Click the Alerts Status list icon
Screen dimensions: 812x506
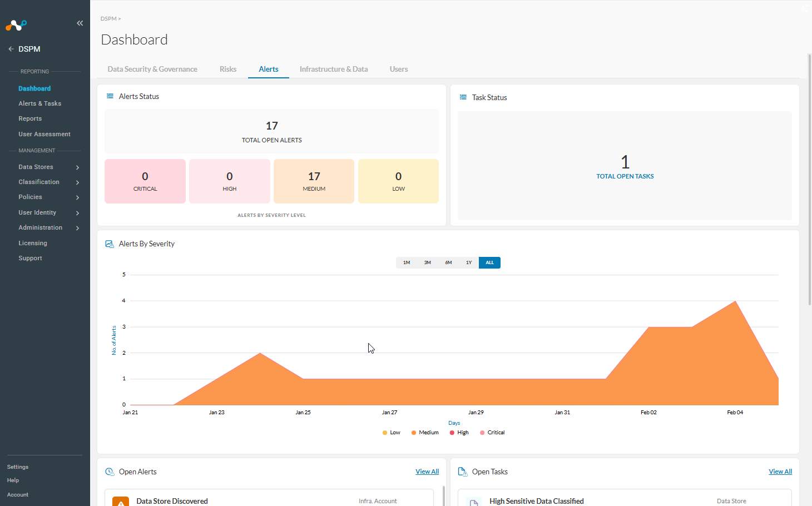click(x=110, y=96)
